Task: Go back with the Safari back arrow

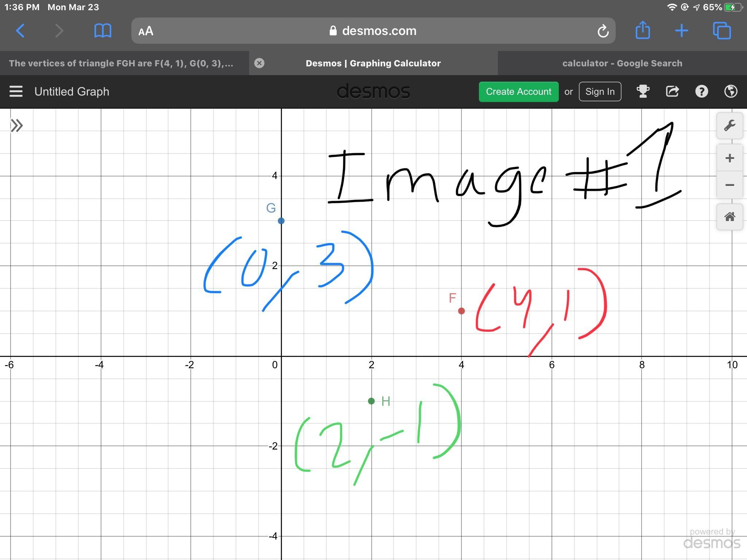Action: (20, 31)
